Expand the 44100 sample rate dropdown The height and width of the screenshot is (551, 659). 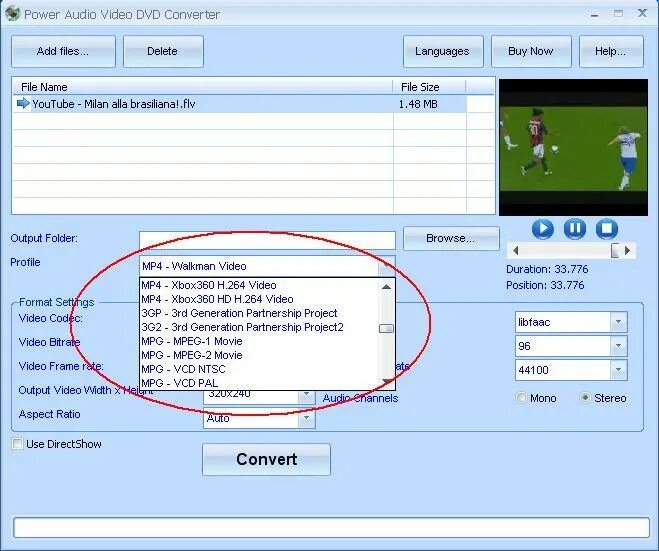[x=618, y=370]
